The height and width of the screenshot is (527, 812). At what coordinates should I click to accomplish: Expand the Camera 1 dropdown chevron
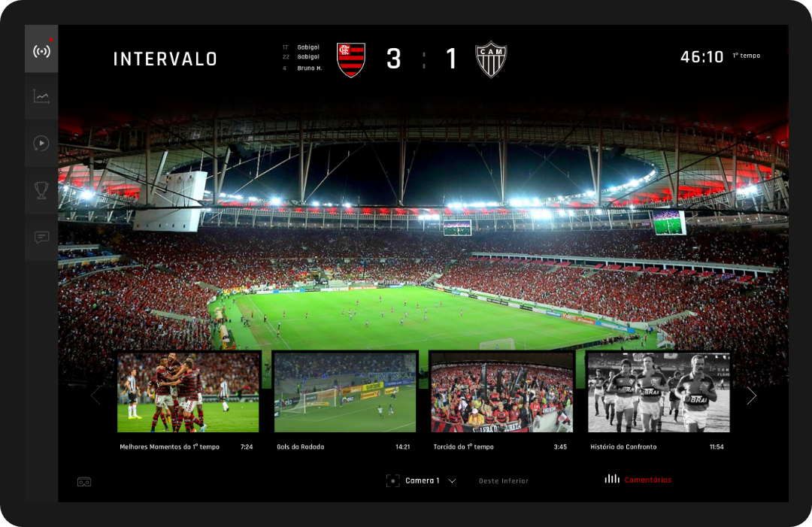click(452, 481)
